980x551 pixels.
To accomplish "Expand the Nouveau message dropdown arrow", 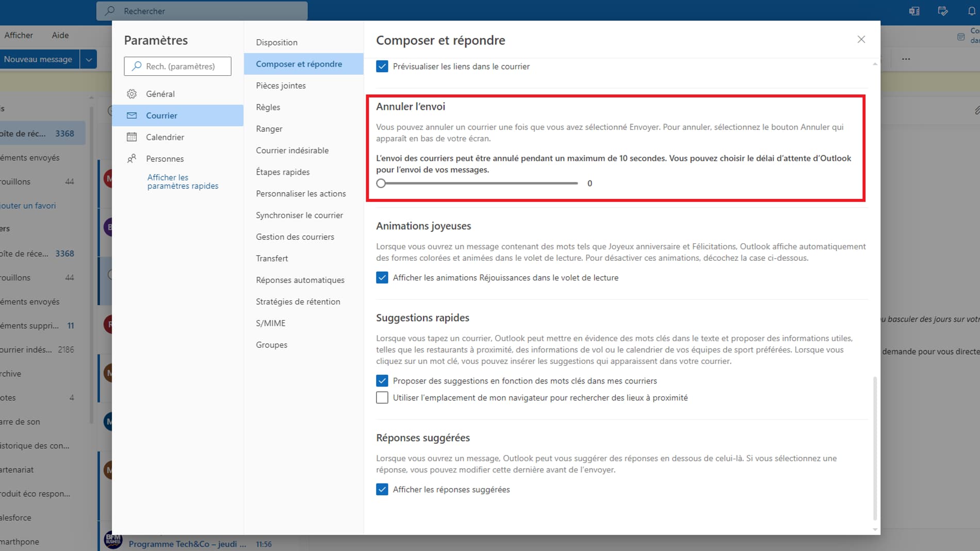I will pyautogui.click(x=89, y=59).
